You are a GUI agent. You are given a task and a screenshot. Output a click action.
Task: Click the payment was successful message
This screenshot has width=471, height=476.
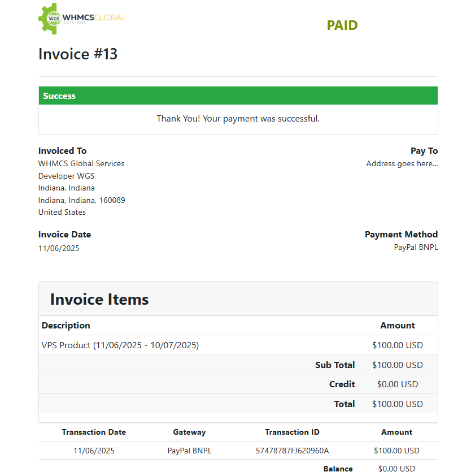[x=238, y=119]
